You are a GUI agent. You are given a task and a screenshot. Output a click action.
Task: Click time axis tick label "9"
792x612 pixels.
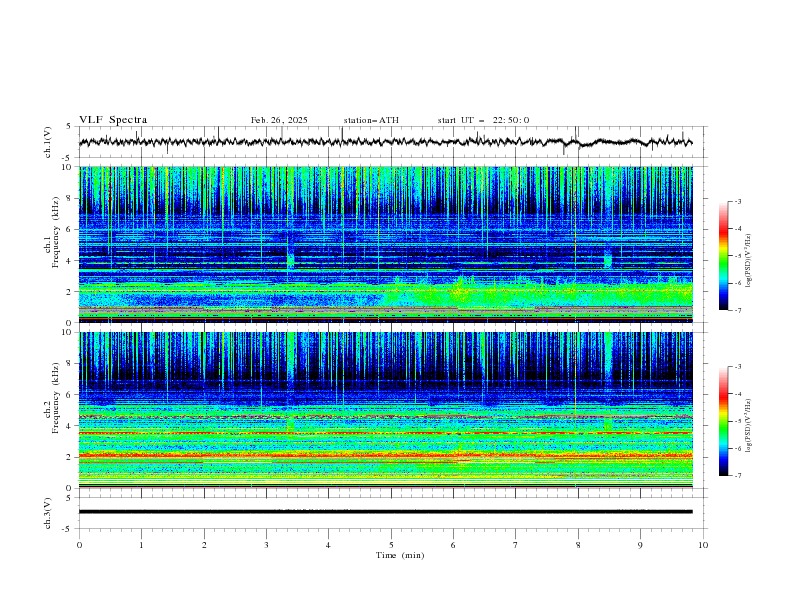(640, 545)
